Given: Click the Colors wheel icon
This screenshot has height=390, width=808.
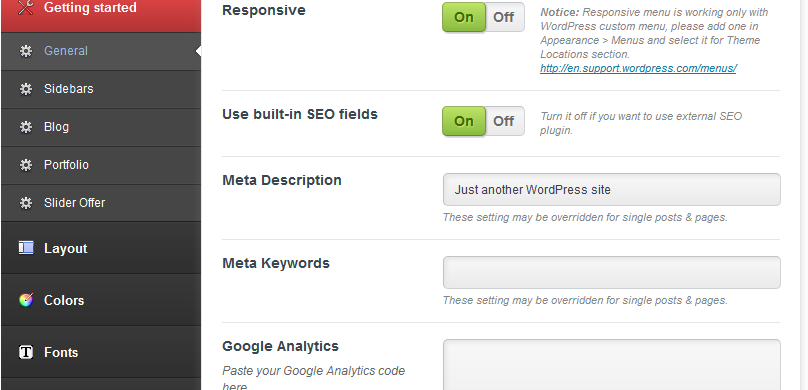Looking at the screenshot, I should [26, 300].
